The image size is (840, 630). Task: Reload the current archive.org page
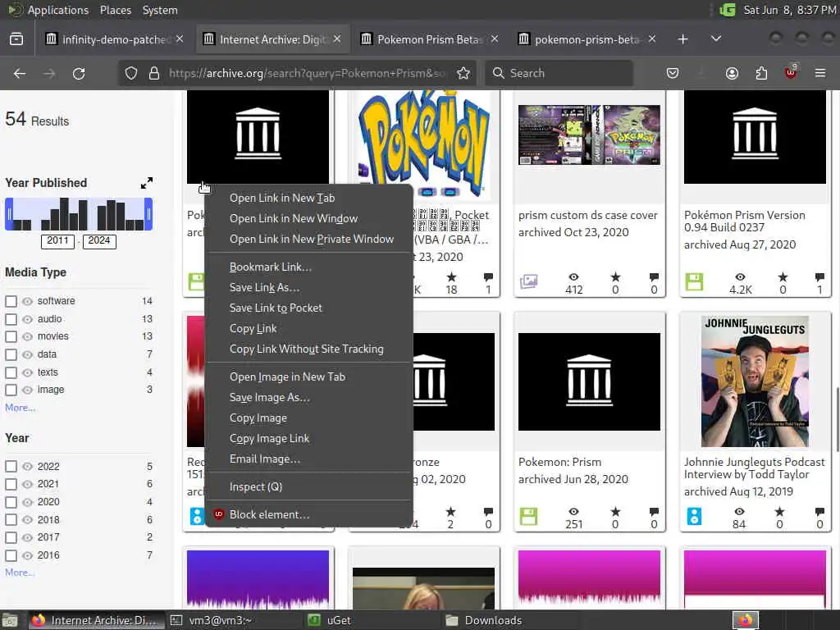click(79, 73)
